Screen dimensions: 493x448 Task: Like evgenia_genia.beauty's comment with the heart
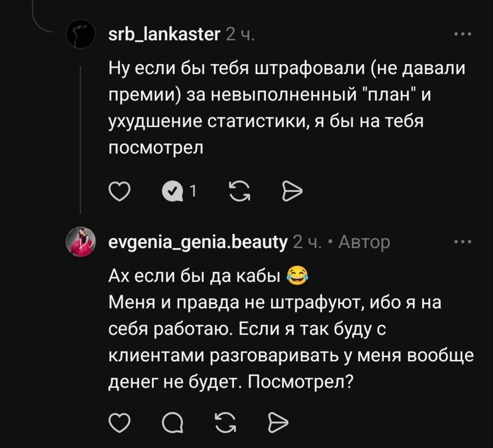coord(120,422)
